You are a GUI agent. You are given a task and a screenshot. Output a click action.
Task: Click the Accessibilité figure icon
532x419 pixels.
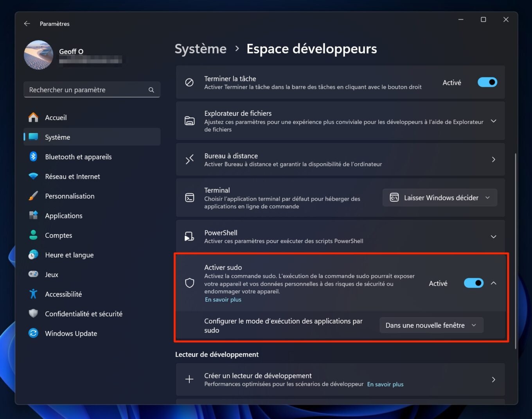(x=34, y=294)
